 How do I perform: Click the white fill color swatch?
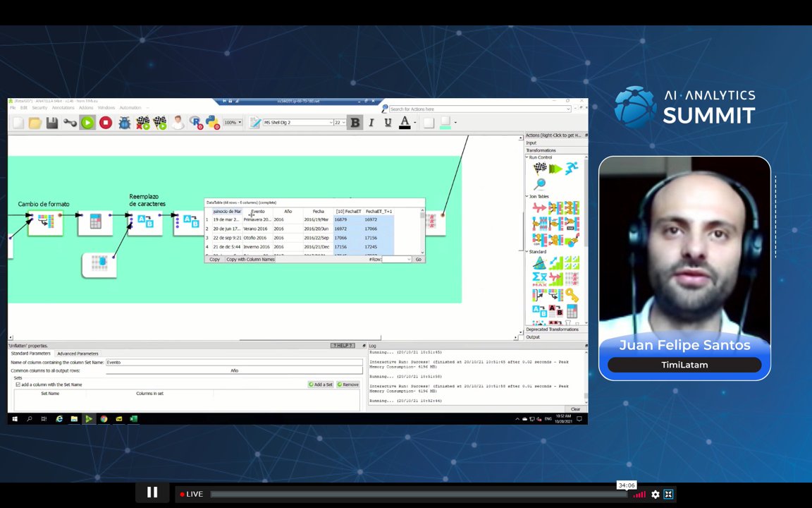click(429, 123)
